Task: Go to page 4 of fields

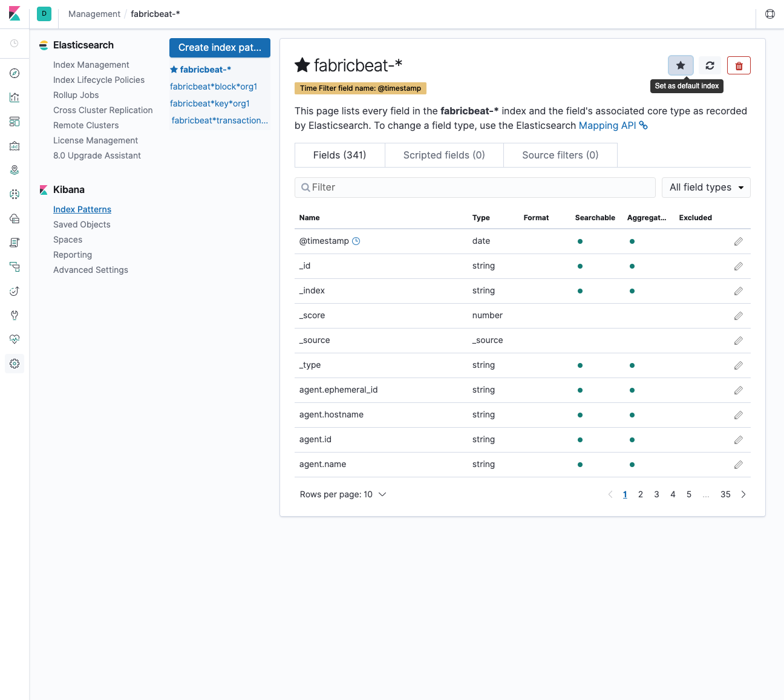Action: 673,494
